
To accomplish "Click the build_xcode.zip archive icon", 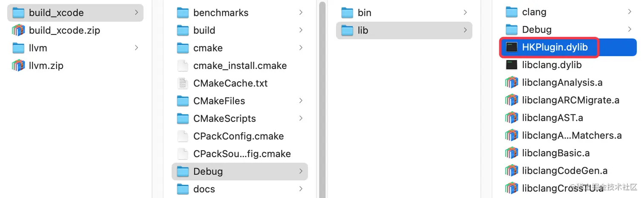I will 18,30.
